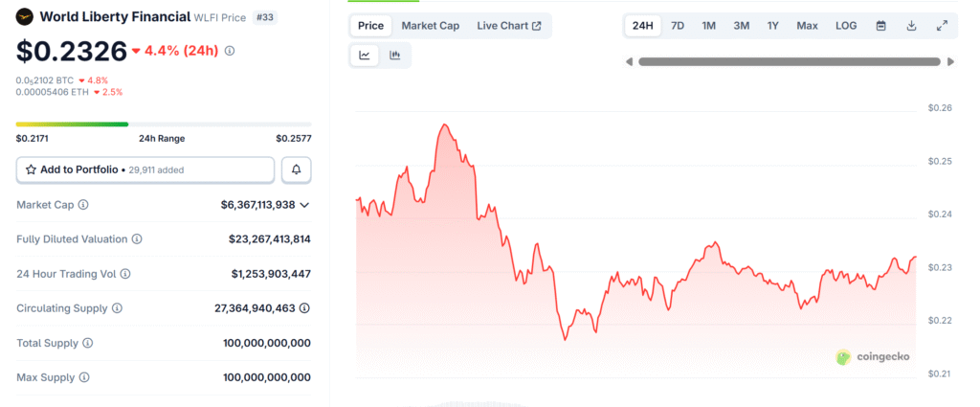Switch to the Market Cap tab

tap(430, 25)
